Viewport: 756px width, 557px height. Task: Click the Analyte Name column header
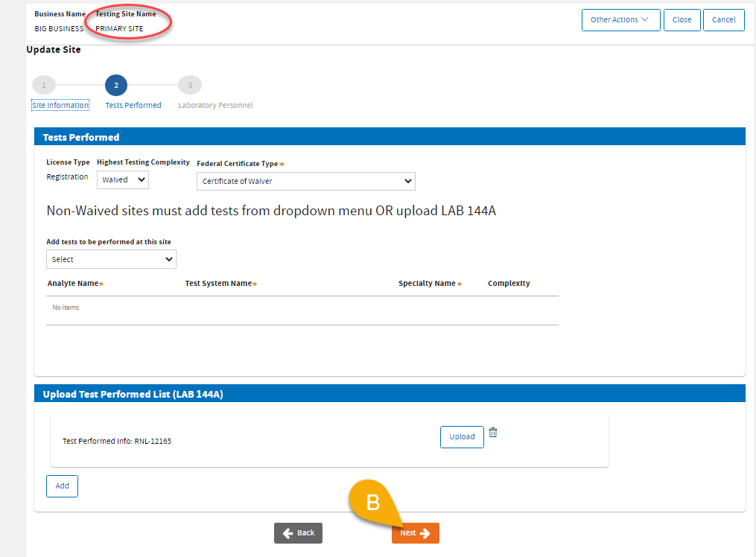coord(73,284)
